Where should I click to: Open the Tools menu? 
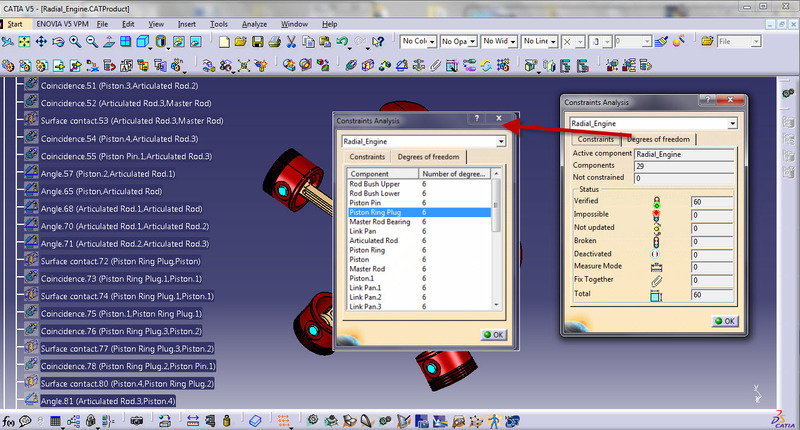pos(219,24)
